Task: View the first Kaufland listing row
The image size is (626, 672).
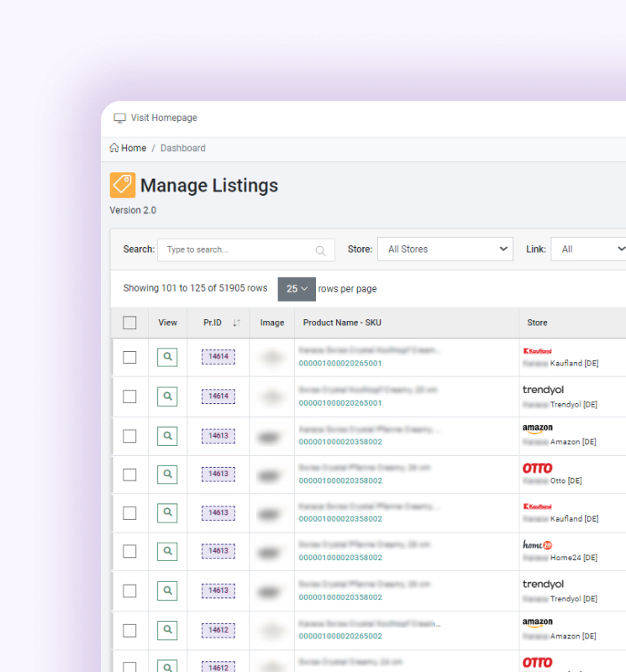Action: coord(167,357)
